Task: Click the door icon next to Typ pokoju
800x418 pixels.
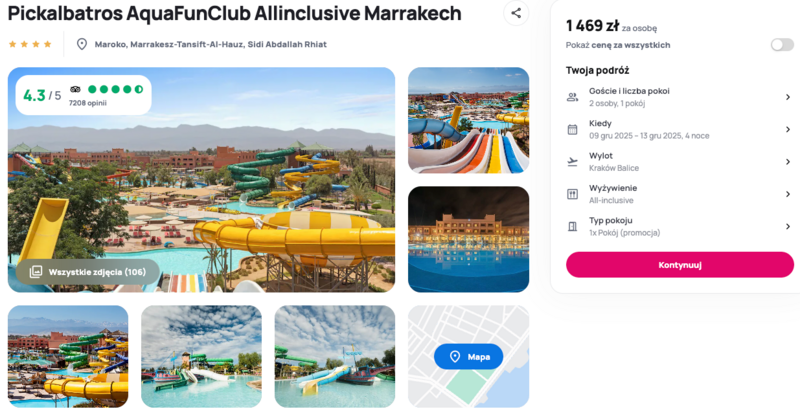Action: [572, 227]
